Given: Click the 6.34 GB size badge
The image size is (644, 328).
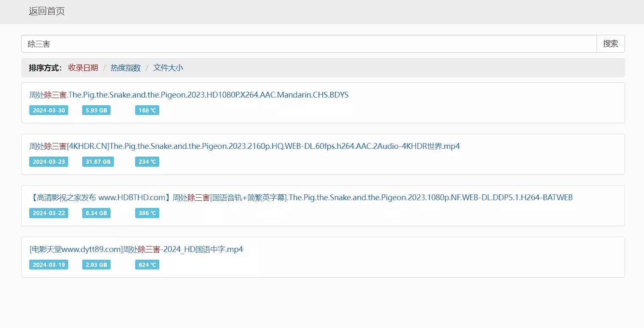Looking at the screenshot, I should [96, 213].
